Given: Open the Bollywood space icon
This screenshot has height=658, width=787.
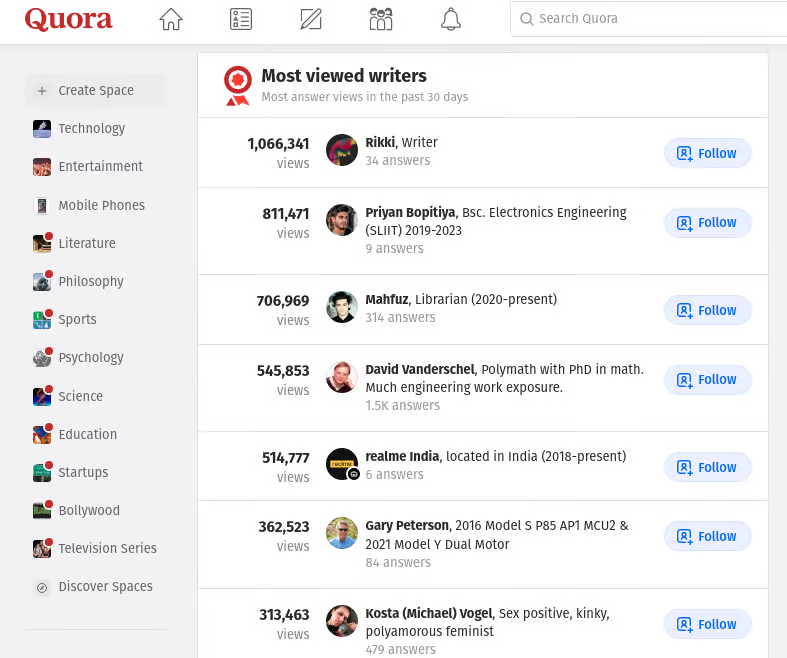Looking at the screenshot, I should (42, 510).
